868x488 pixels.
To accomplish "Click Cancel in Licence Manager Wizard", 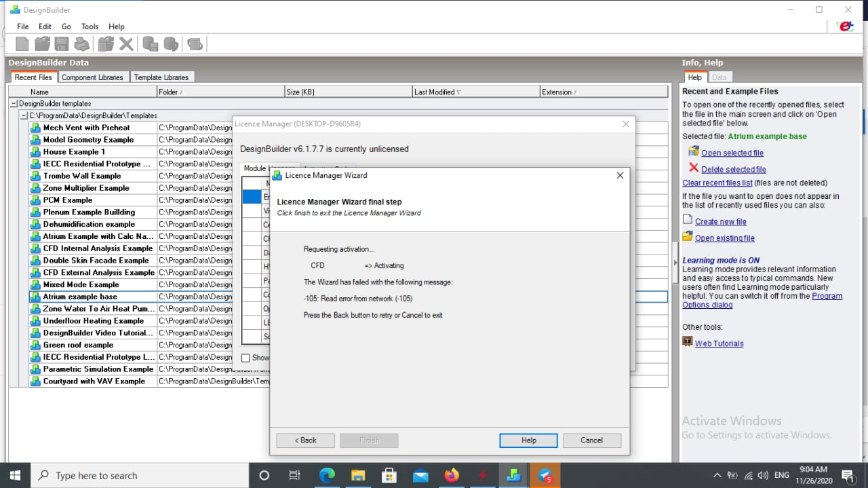I will coord(592,440).
